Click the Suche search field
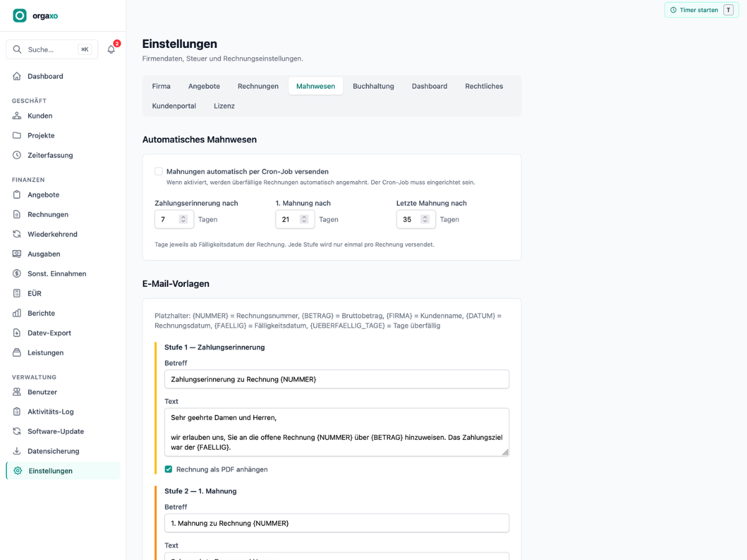Image resolution: width=747 pixels, height=560 pixels. coord(52,49)
